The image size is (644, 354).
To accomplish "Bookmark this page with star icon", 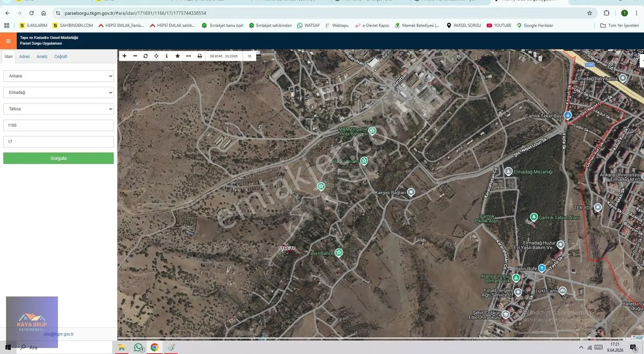I will (x=590, y=13).
